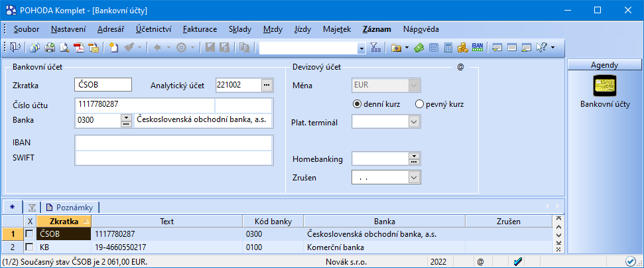Sort by Zkratka column header

coord(64,221)
